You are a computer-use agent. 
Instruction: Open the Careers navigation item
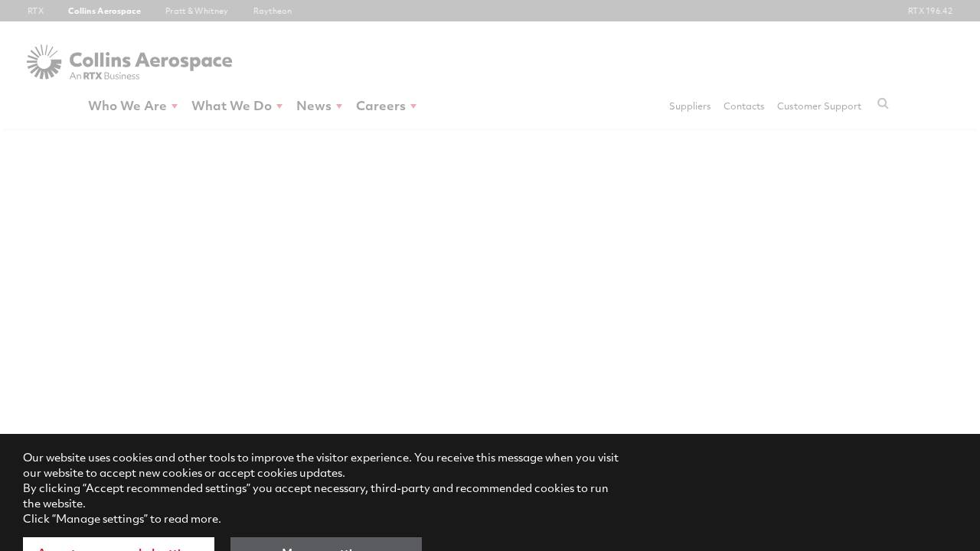click(x=381, y=106)
